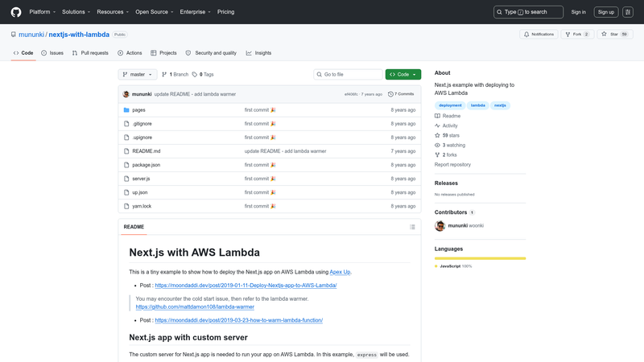Switch to the Code tab
This screenshot has width=644, height=362.
23,53
